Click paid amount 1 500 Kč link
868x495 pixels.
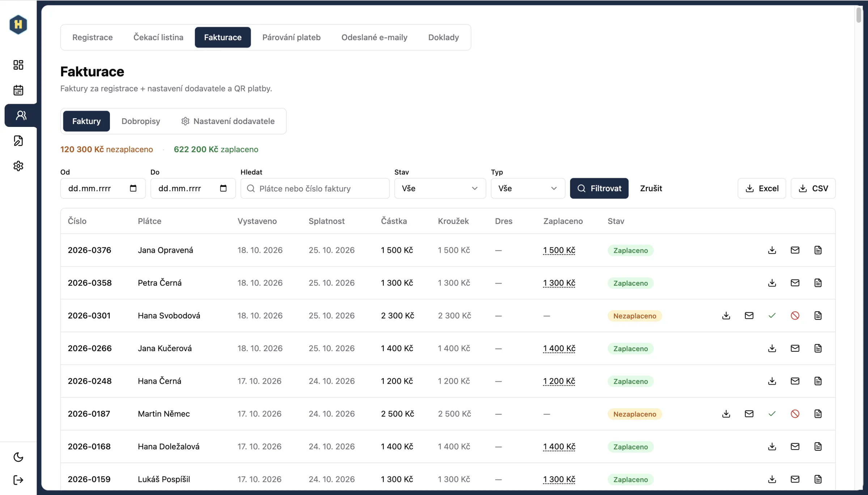(x=559, y=250)
